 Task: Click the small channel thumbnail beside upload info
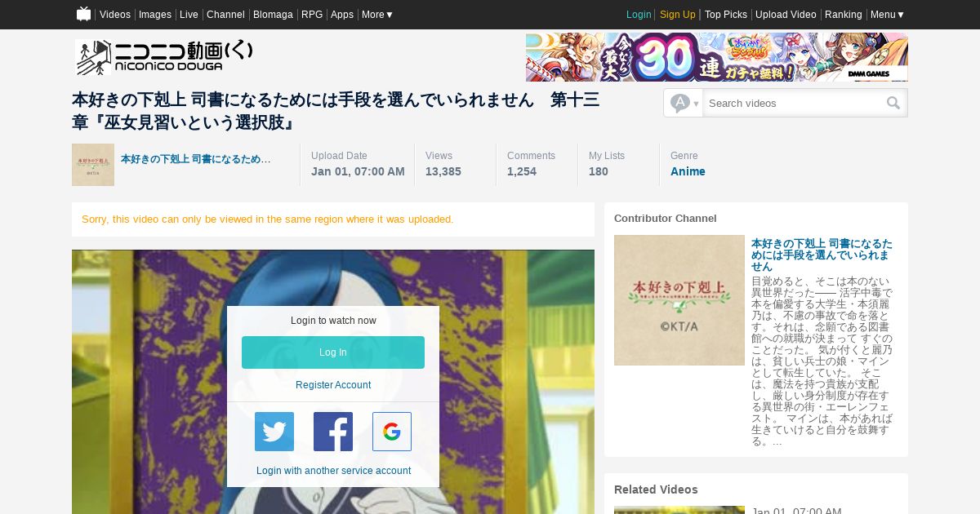tap(93, 165)
